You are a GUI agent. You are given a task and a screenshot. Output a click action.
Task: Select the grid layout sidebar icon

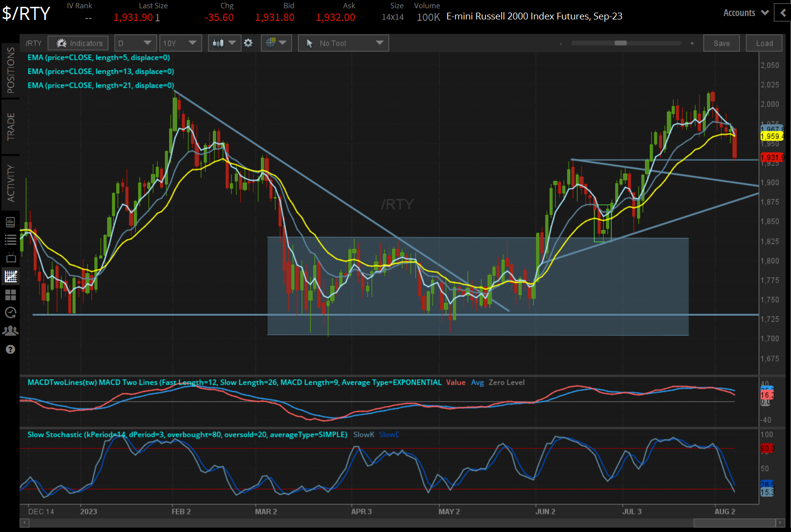[11, 294]
